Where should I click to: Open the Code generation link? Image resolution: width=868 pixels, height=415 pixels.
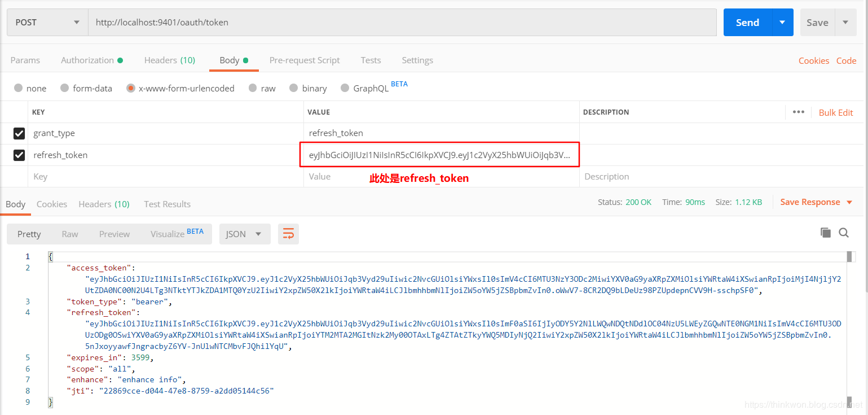tap(847, 60)
